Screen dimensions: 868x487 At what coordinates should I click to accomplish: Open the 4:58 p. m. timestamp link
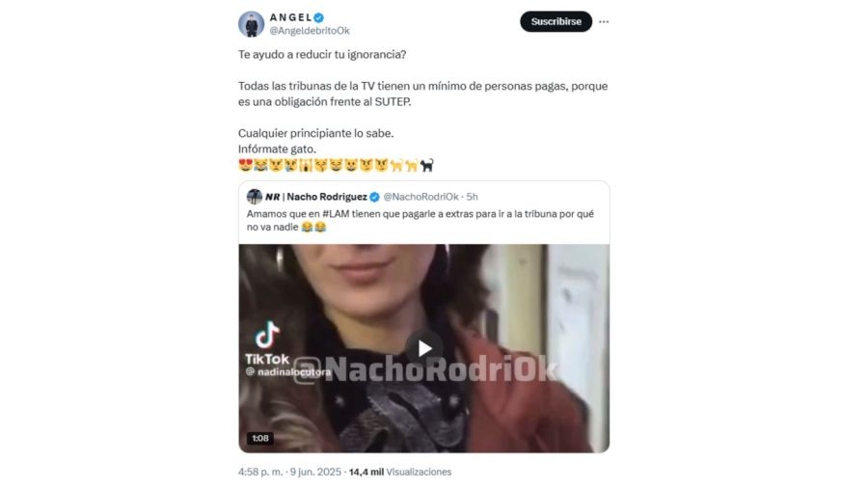point(260,473)
